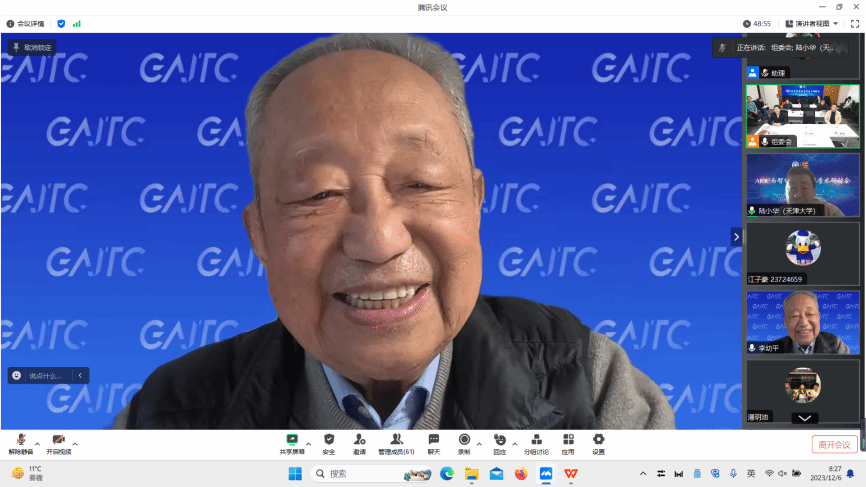Image resolution: width=866 pixels, height=487 pixels.
Task: Open the Chat (聊天) panel
Action: click(x=433, y=440)
